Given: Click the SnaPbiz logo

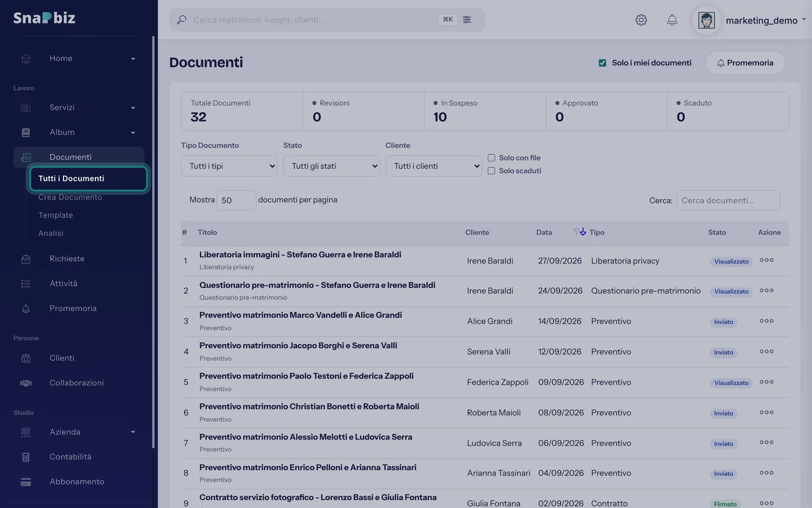Looking at the screenshot, I should [x=44, y=18].
